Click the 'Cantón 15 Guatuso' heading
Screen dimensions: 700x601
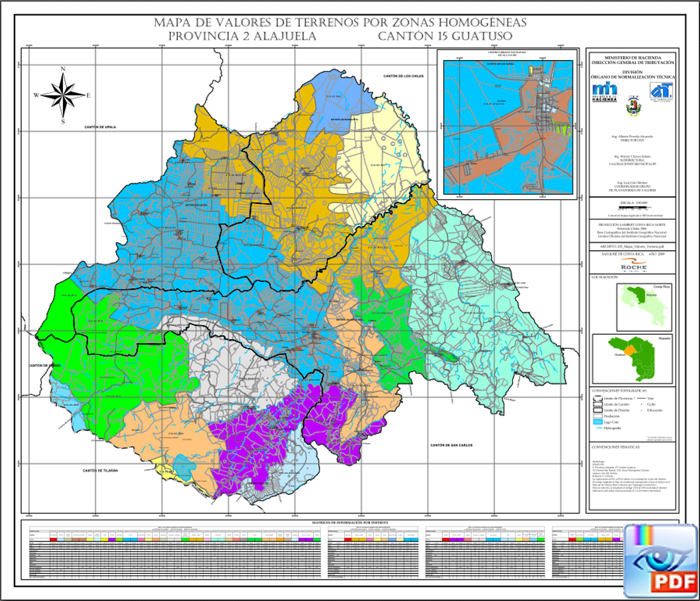pos(445,36)
